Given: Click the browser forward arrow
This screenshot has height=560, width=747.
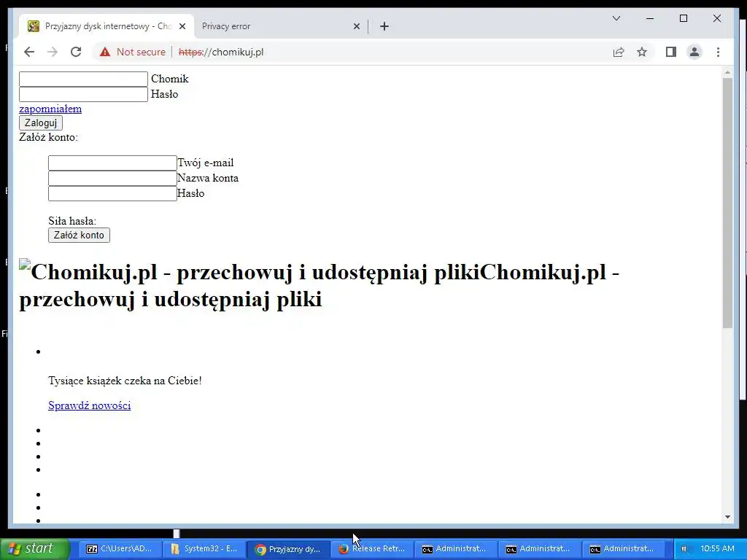Looking at the screenshot, I should tap(53, 52).
